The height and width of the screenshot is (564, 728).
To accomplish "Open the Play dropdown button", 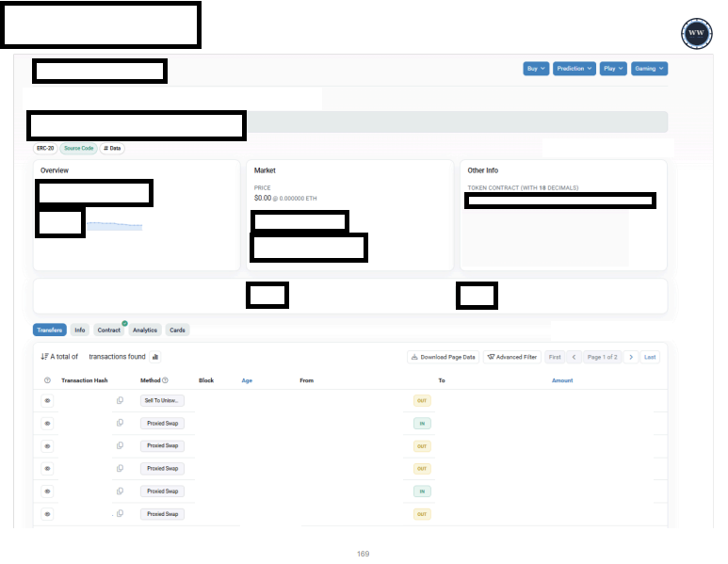I will (x=613, y=69).
